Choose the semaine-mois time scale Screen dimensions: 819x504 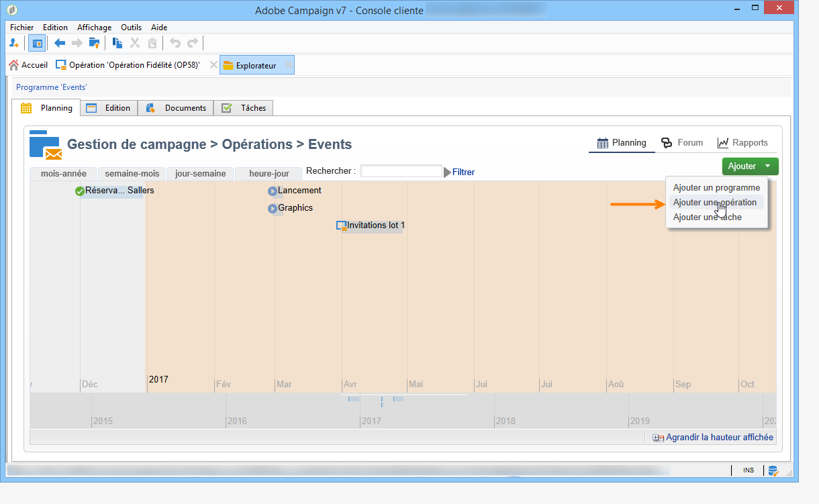tap(132, 173)
